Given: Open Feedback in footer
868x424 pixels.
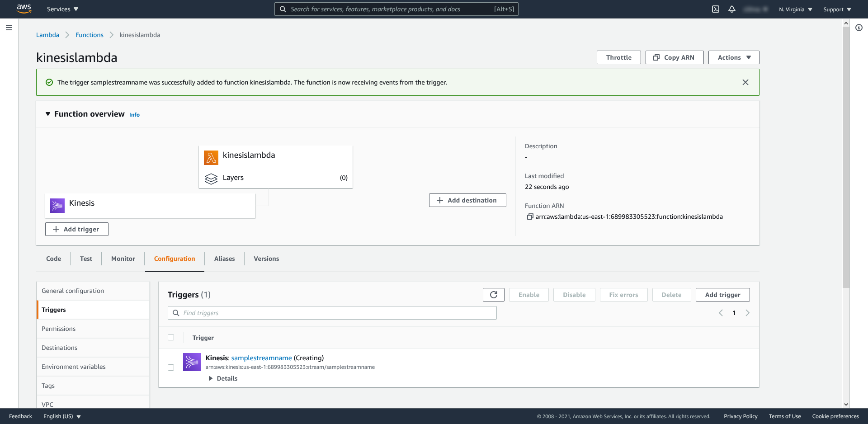Looking at the screenshot, I should pos(20,416).
